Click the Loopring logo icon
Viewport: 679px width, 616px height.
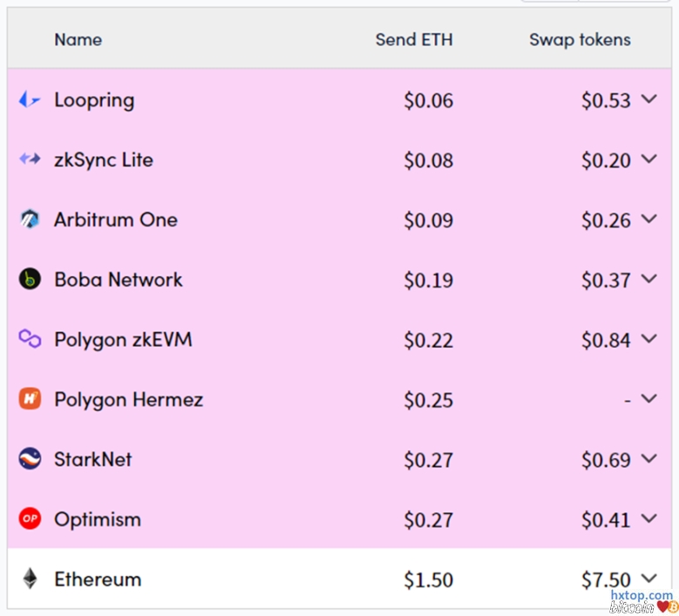pos(30,100)
